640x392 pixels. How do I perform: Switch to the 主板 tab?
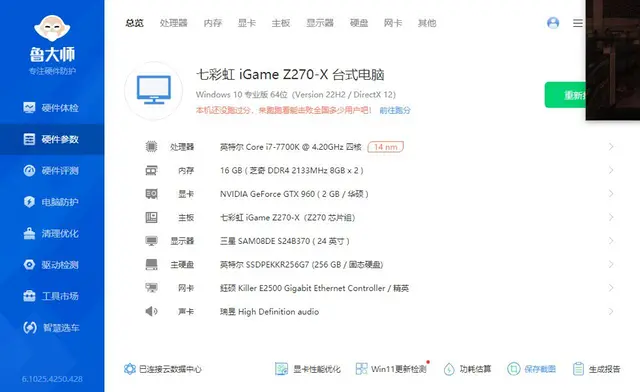coord(281,23)
